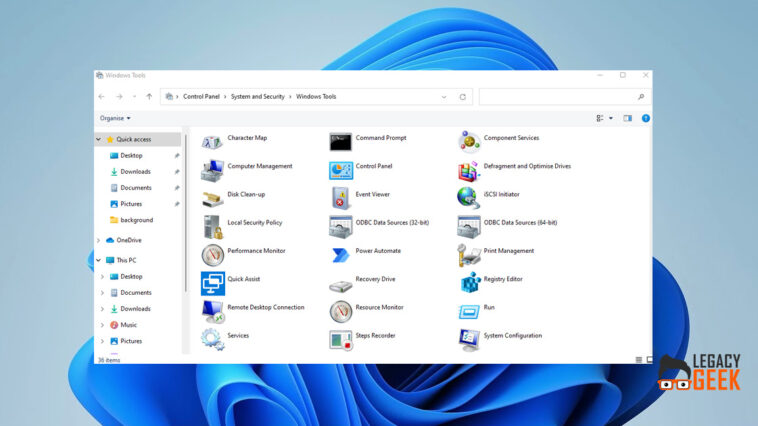This screenshot has height=426, width=758.
Task: Focus the search box field
Action: [x=564, y=97]
